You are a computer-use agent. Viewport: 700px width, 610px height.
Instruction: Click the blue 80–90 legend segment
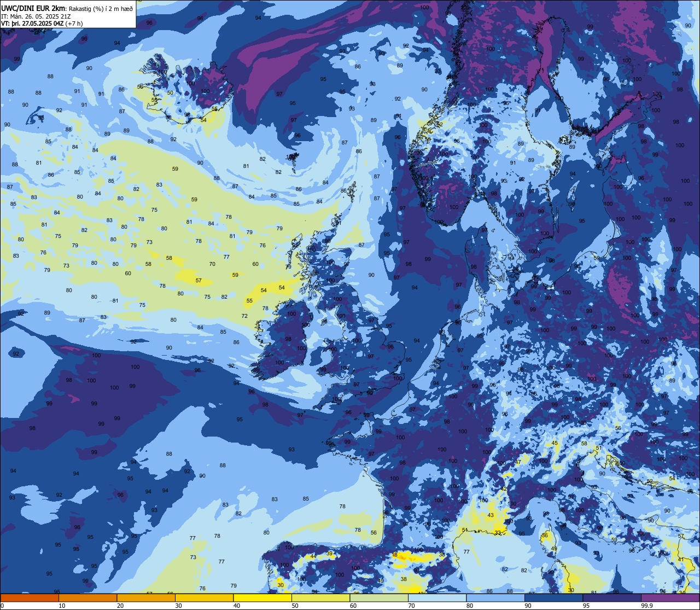click(x=495, y=597)
